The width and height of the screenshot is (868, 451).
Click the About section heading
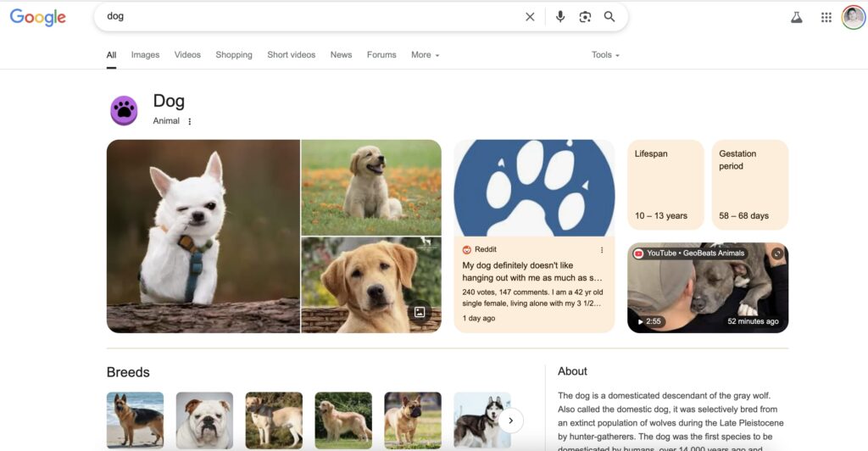click(x=572, y=371)
